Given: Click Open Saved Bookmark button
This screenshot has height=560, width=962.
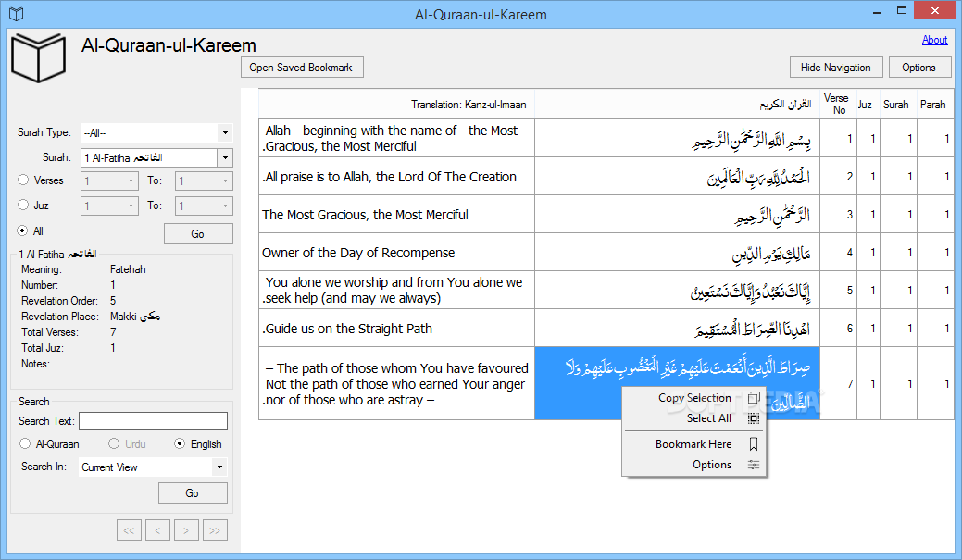Looking at the screenshot, I should tap(302, 68).
